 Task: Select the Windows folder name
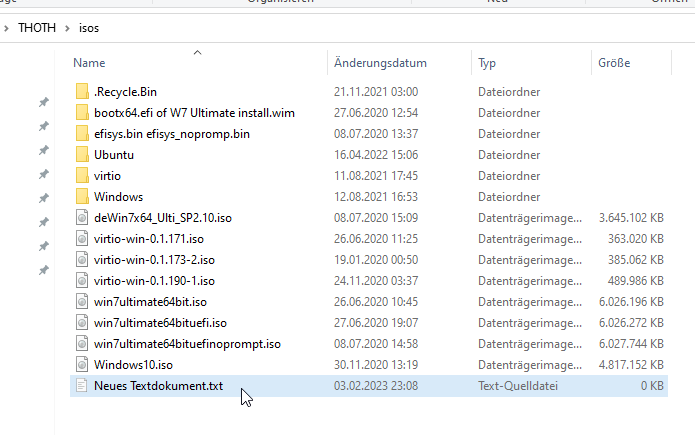118,197
